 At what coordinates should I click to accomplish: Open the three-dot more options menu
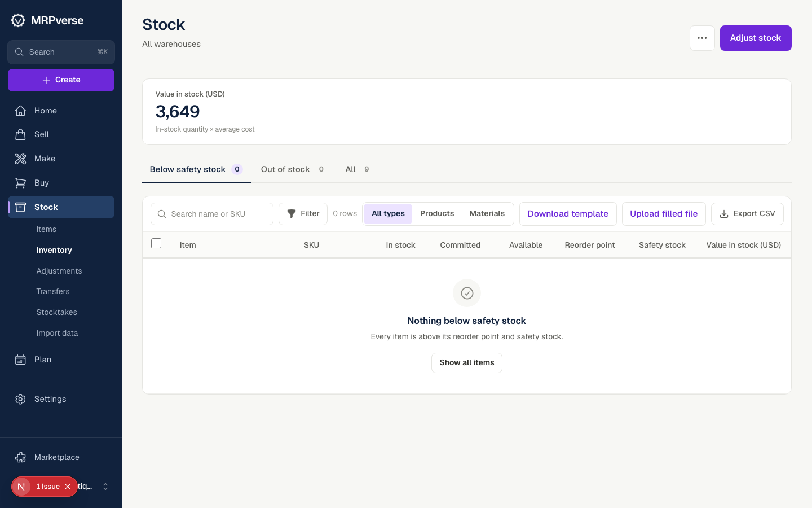click(x=702, y=38)
